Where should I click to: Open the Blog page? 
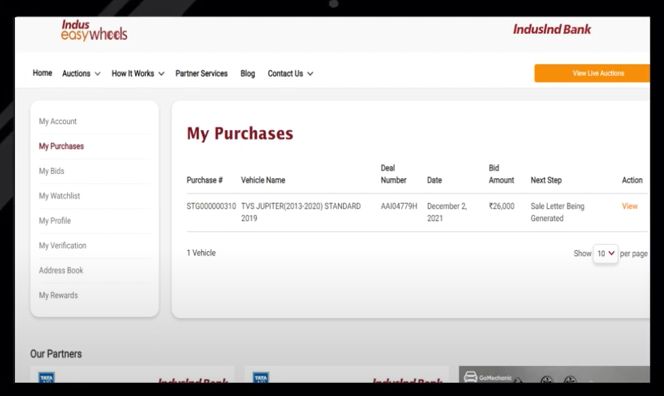[x=248, y=74]
